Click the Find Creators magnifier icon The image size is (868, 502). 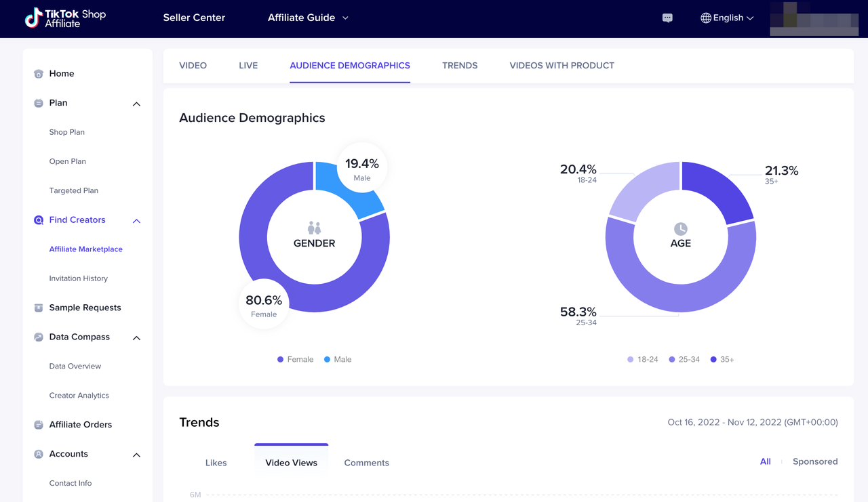(39, 220)
